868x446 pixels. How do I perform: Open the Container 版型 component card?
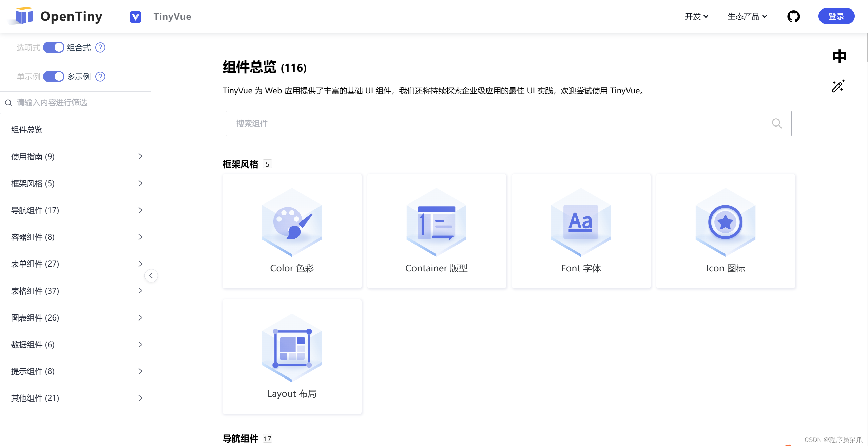tap(436, 231)
